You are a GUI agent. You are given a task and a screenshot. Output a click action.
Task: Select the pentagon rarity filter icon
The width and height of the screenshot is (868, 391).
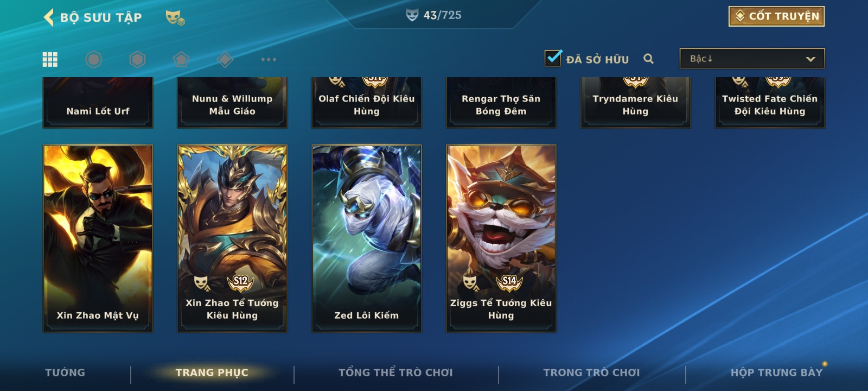click(x=181, y=59)
